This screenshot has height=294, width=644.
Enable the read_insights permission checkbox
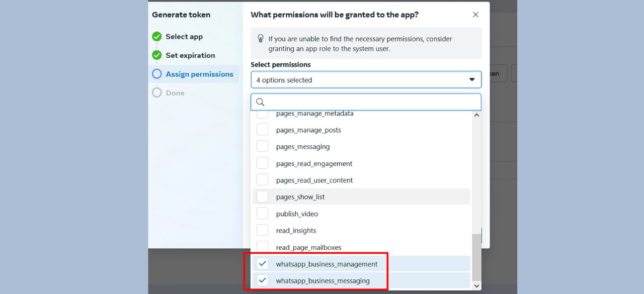click(263, 230)
